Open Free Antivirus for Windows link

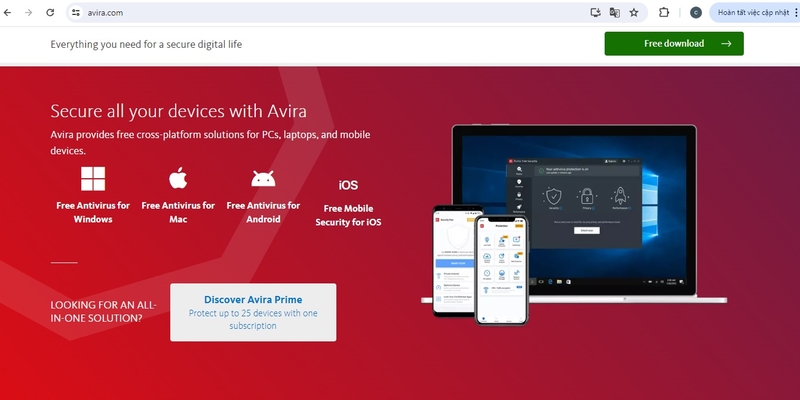(93, 212)
